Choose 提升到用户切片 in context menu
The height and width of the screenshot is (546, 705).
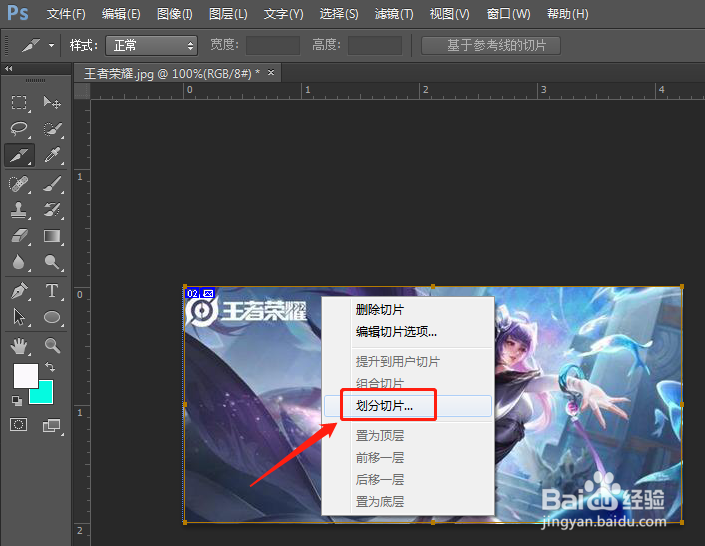click(408, 361)
